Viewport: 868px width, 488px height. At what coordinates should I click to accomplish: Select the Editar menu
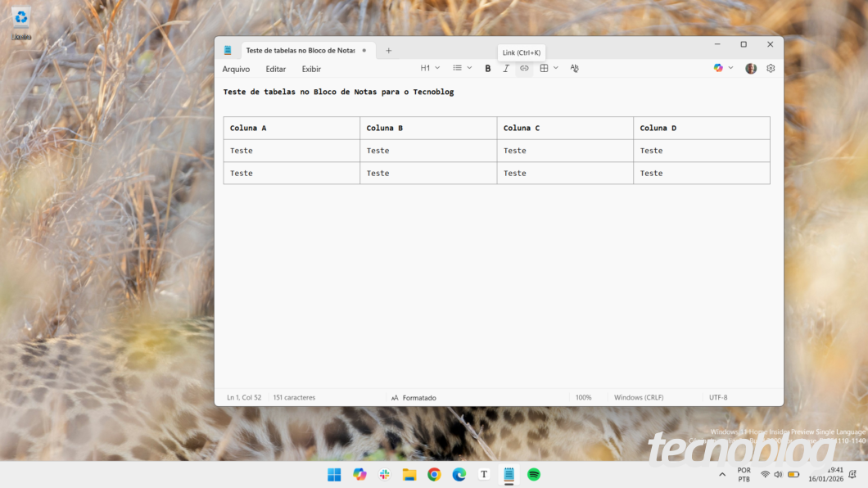[275, 69]
